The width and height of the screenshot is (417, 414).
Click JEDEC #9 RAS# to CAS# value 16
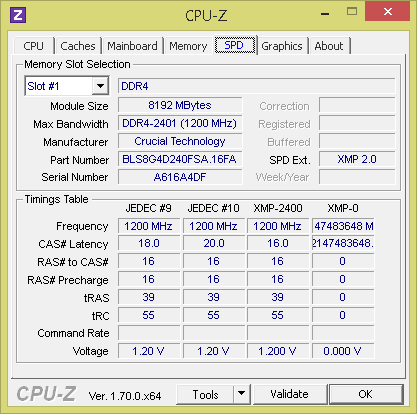pyautogui.click(x=149, y=261)
